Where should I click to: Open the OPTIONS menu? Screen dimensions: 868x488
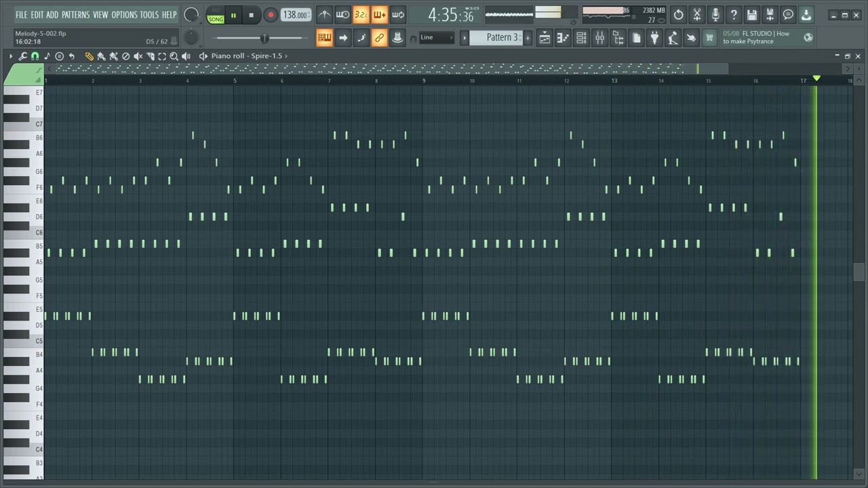click(x=124, y=14)
